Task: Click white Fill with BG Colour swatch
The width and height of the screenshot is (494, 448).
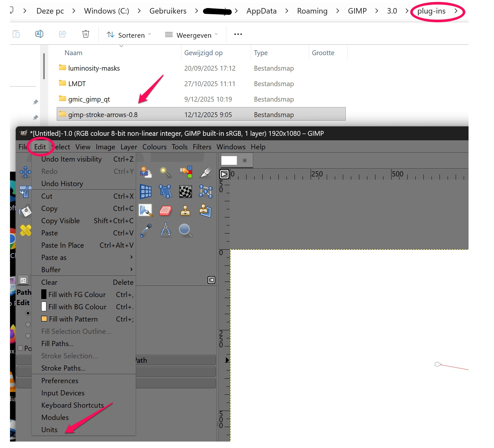Action: [44, 307]
